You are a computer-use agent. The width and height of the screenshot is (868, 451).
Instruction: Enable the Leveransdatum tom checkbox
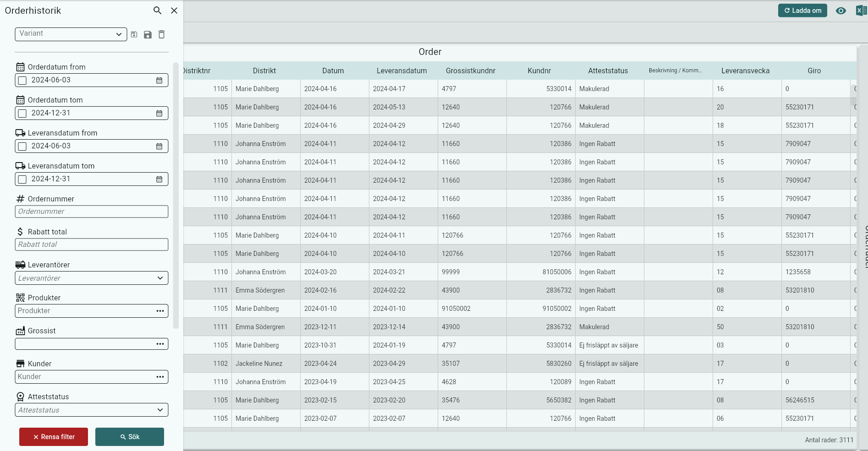[22, 179]
